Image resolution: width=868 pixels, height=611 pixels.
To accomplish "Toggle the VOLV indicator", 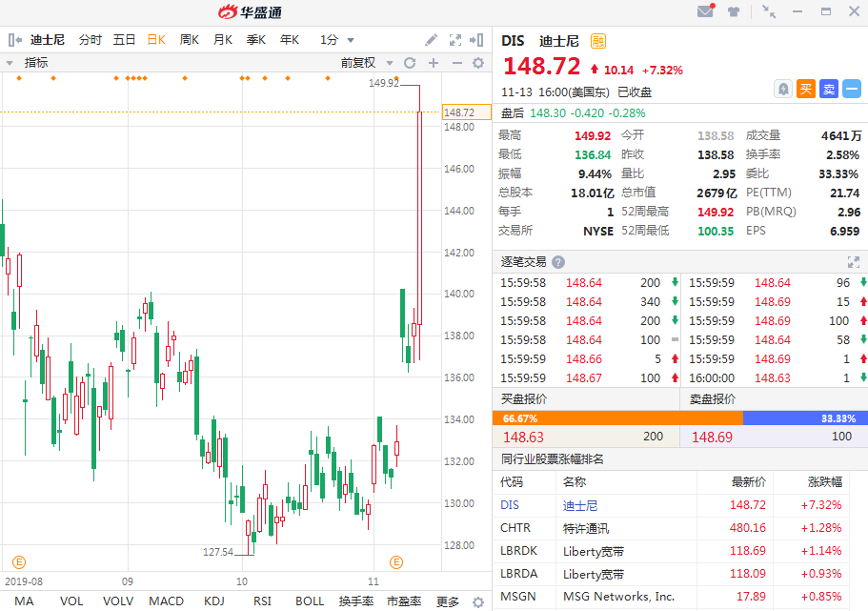I will tap(118, 601).
